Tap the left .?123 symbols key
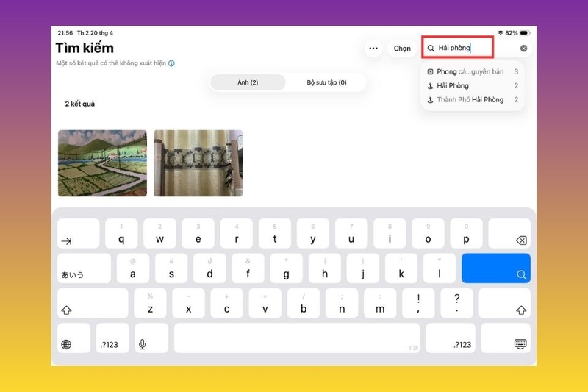This screenshot has width=588, height=392. click(x=112, y=338)
